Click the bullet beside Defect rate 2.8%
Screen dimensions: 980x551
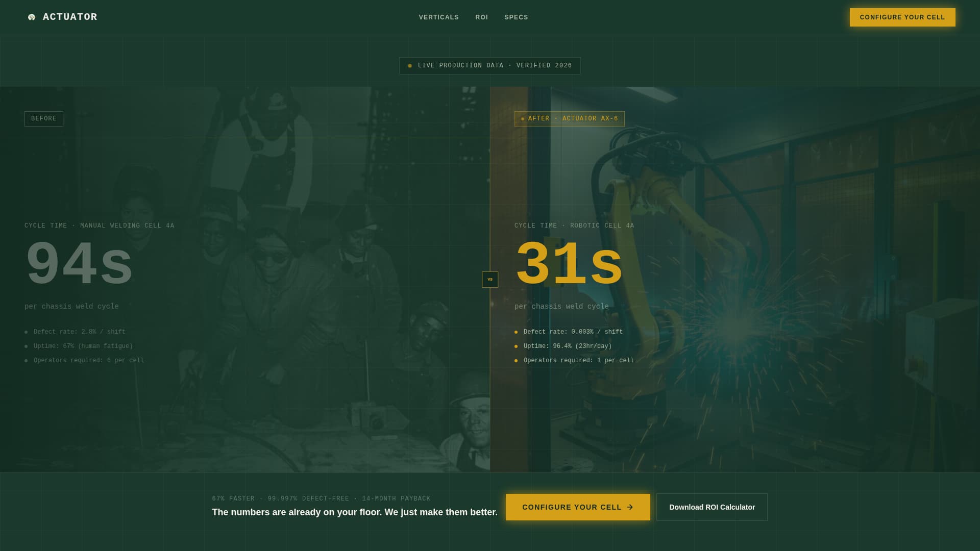(x=27, y=332)
